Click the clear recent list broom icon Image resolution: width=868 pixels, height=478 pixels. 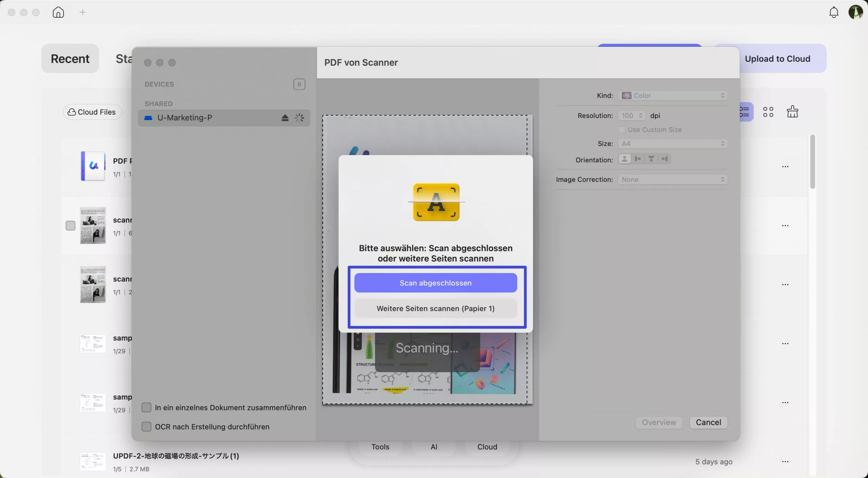tap(792, 112)
